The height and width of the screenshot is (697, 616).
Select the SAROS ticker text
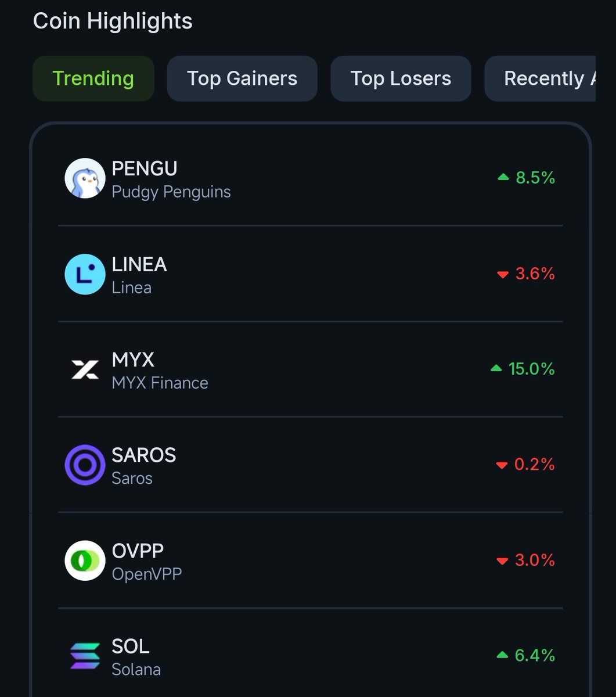(x=144, y=455)
